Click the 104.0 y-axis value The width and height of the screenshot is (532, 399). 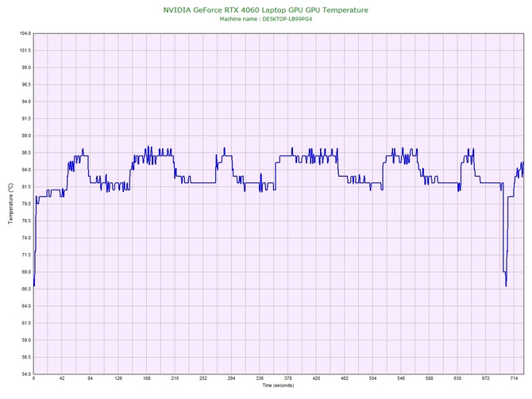point(25,33)
